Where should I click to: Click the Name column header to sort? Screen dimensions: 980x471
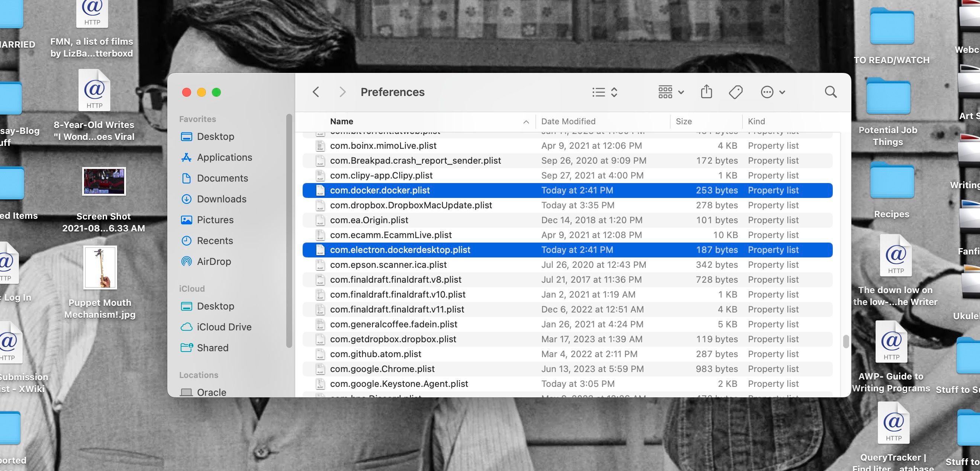point(342,121)
